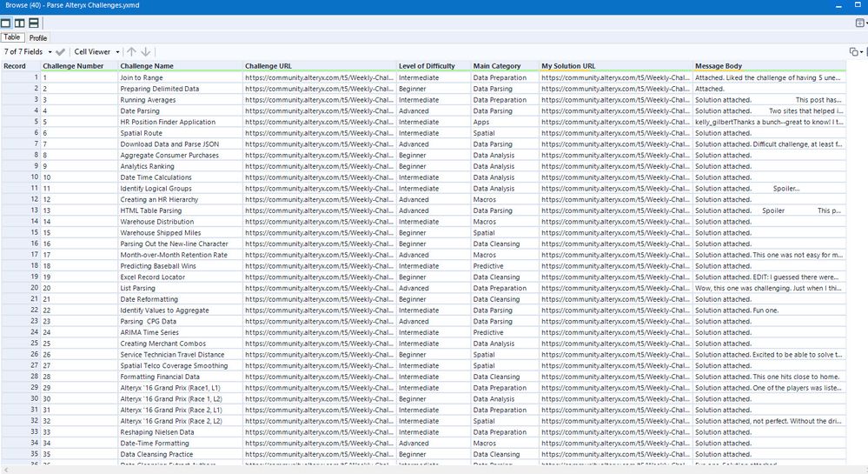The height and width of the screenshot is (474, 868).
Task: Click 'Wow, this one was challenging' message cell
Action: tap(770, 288)
